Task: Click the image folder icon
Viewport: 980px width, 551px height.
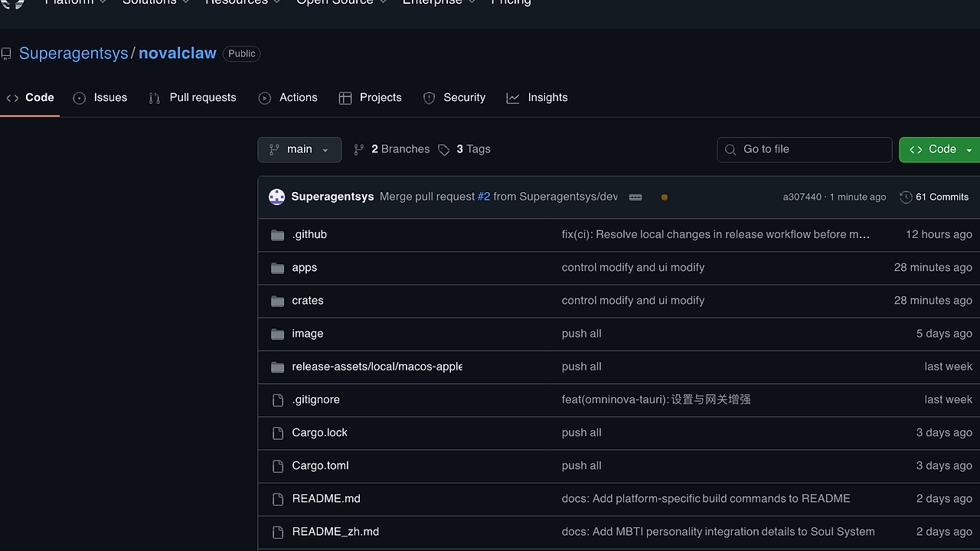Action: (278, 334)
